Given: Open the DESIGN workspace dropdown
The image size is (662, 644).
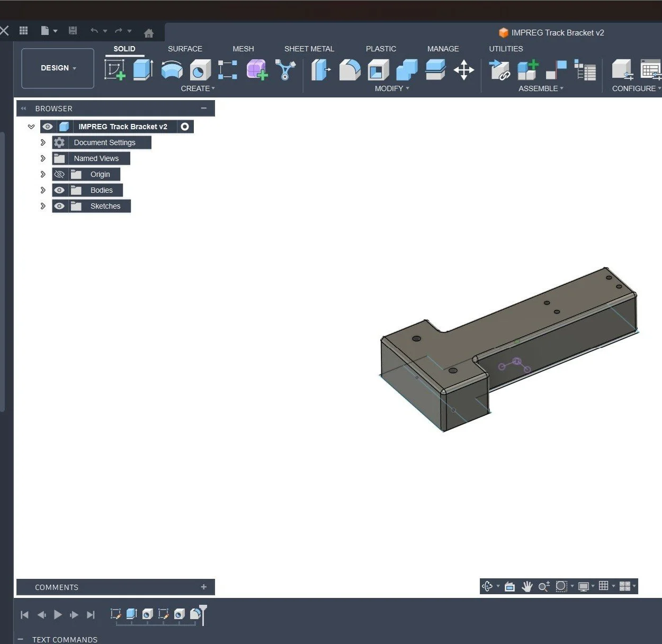Looking at the screenshot, I should [57, 68].
